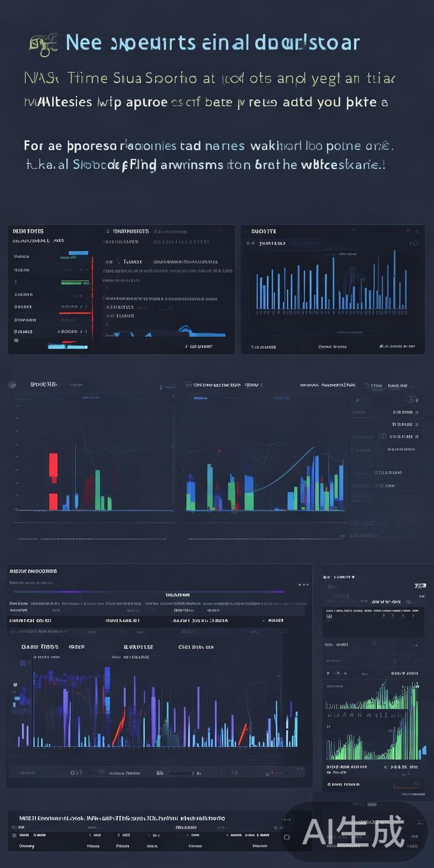Click the round icon in the right-side list header

click(412, 400)
